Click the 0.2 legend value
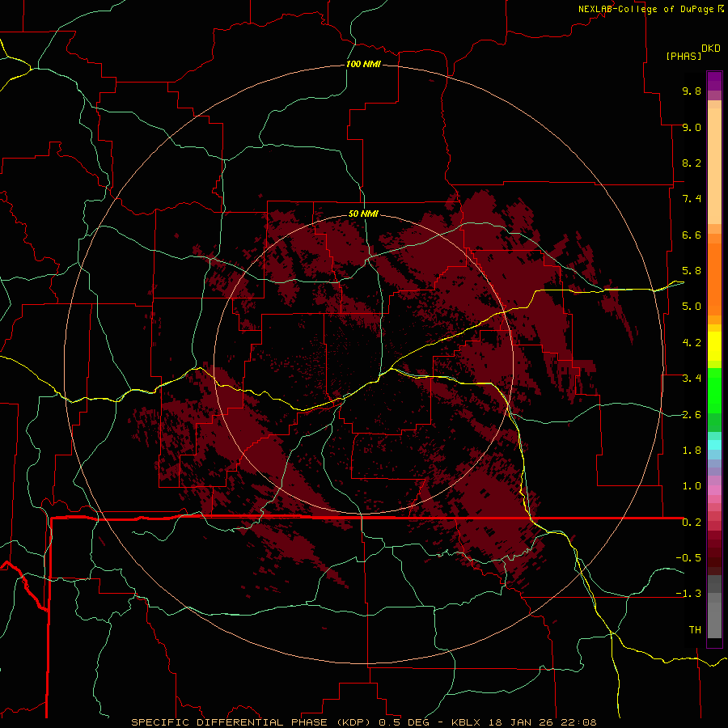 (692, 523)
